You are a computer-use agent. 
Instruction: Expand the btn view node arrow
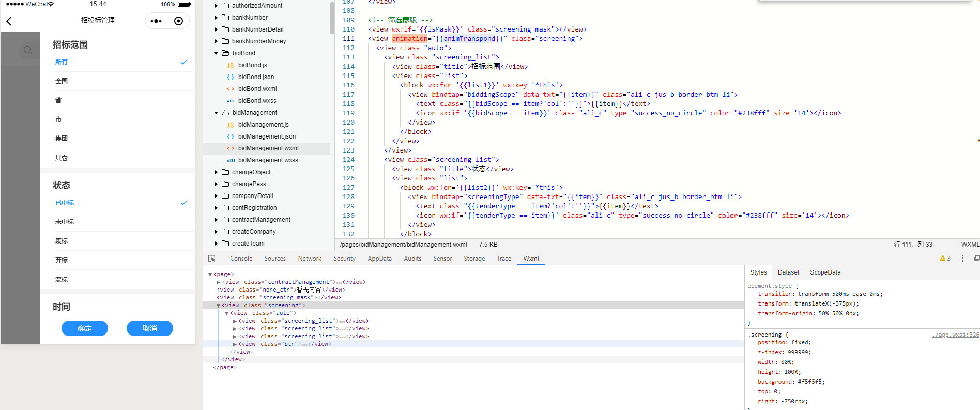pos(235,344)
